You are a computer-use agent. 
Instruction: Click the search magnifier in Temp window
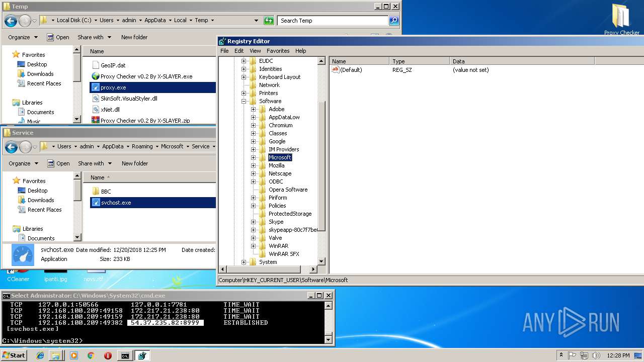tap(394, 21)
